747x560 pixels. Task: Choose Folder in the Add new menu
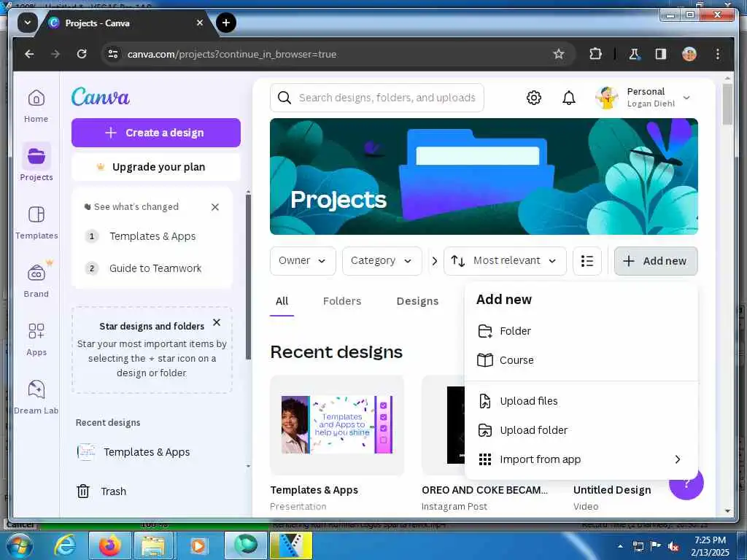pos(581,331)
